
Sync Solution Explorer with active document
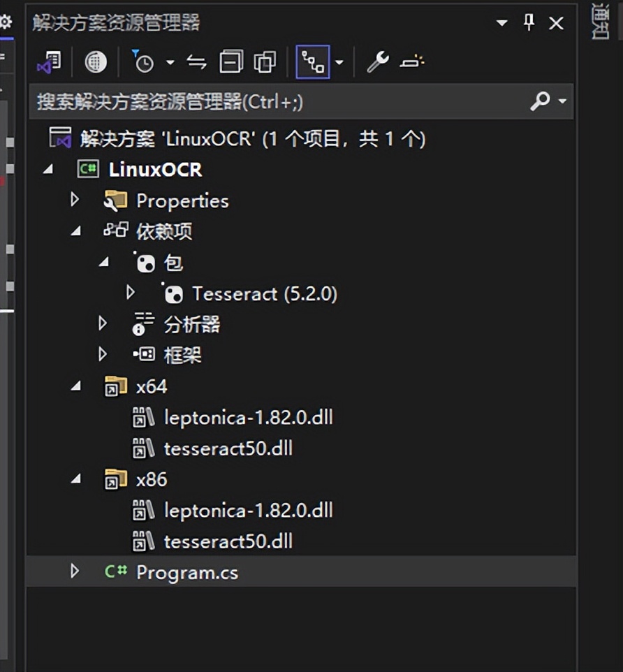[x=196, y=61]
